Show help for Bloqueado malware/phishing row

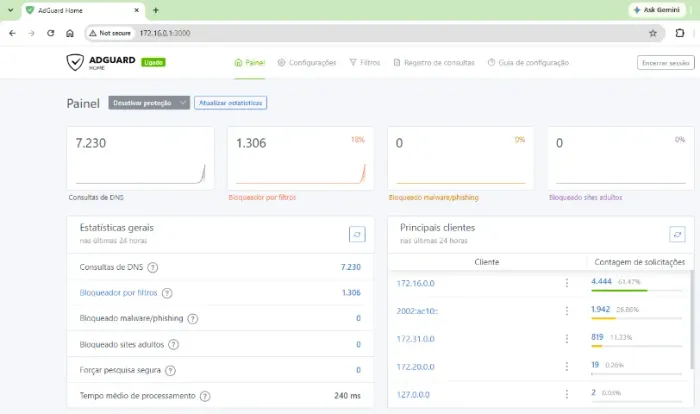coord(193,319)
